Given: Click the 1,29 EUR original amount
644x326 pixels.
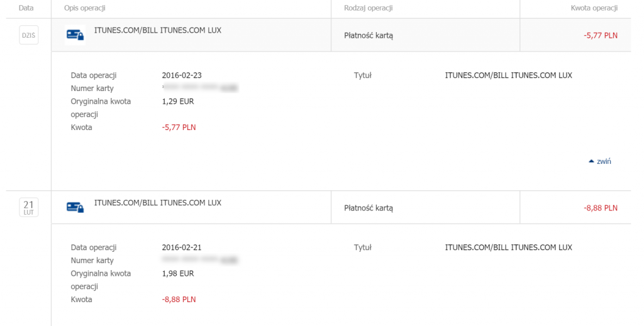Looking at the screenshot, I should click(x=178, y=101).
